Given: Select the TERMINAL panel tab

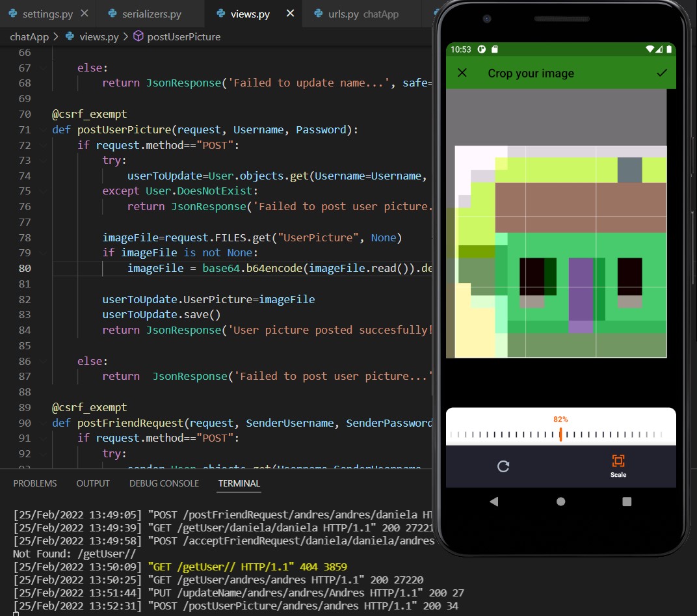Looking at the screenshot, I should 239,483.
